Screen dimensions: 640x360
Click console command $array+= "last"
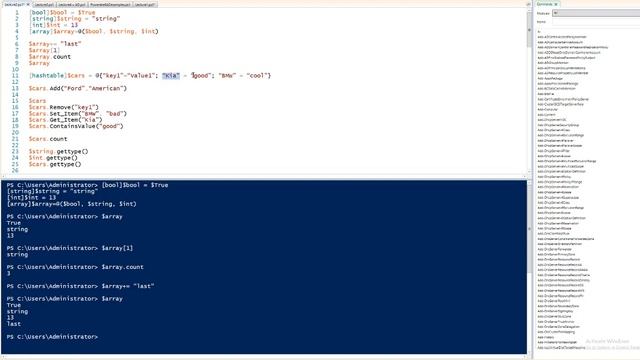pos(128,286)
